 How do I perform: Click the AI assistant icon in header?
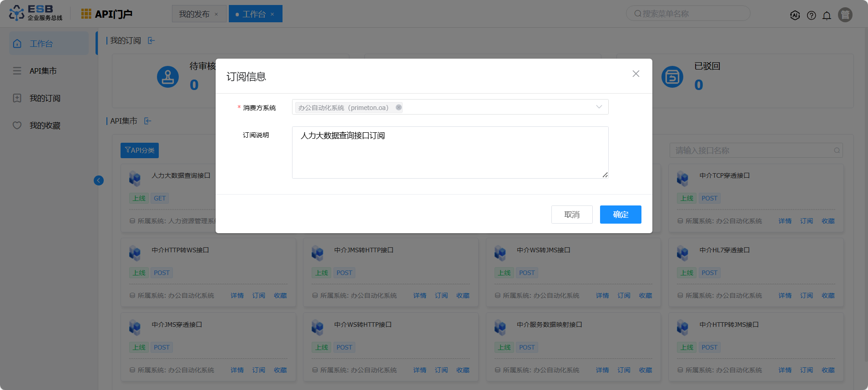795,15
